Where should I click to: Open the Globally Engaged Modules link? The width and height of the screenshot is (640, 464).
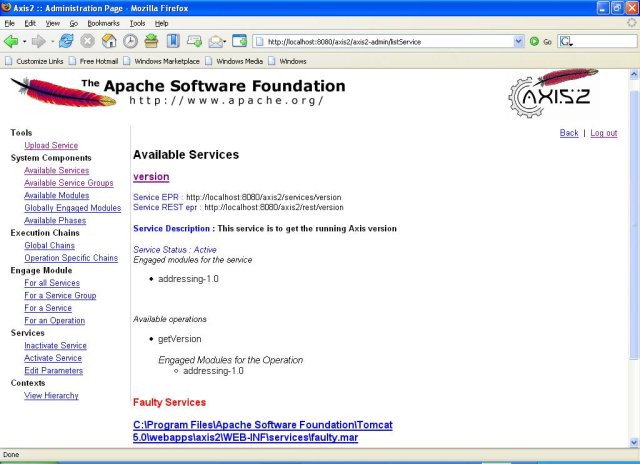point(73,208)
